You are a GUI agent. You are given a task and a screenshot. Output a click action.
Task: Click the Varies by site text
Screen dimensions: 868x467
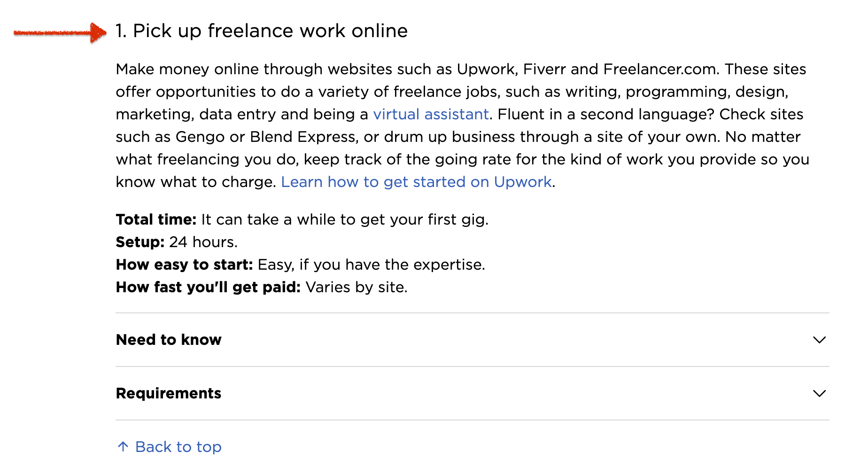pos(356,287)
